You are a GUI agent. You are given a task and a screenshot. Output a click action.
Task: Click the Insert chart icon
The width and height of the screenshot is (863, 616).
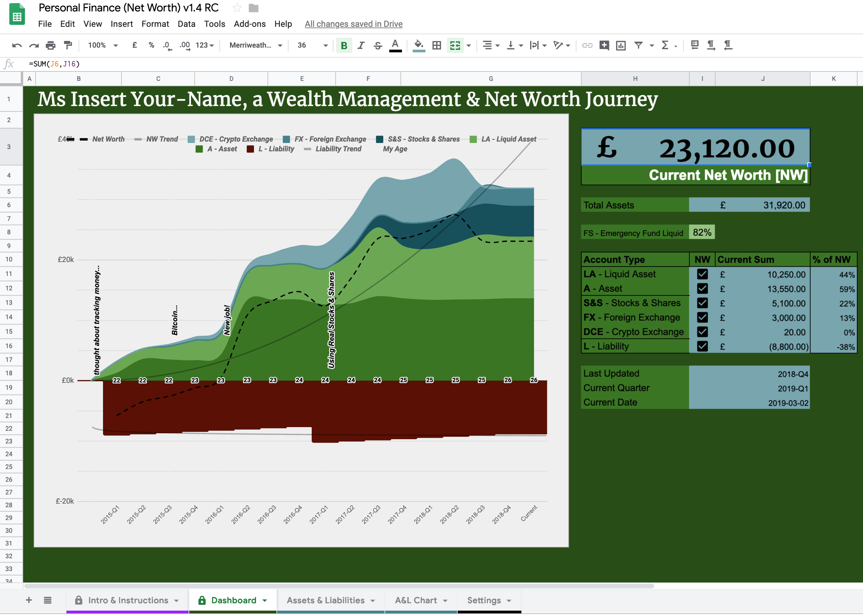pyautogui.click(x=621, y=46)
